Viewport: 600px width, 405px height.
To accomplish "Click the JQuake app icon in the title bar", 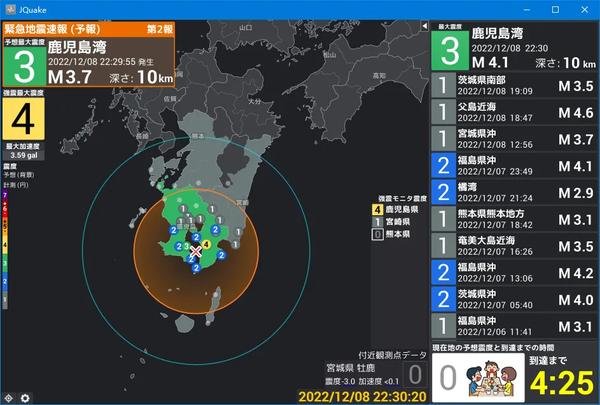I will [11, 9].
